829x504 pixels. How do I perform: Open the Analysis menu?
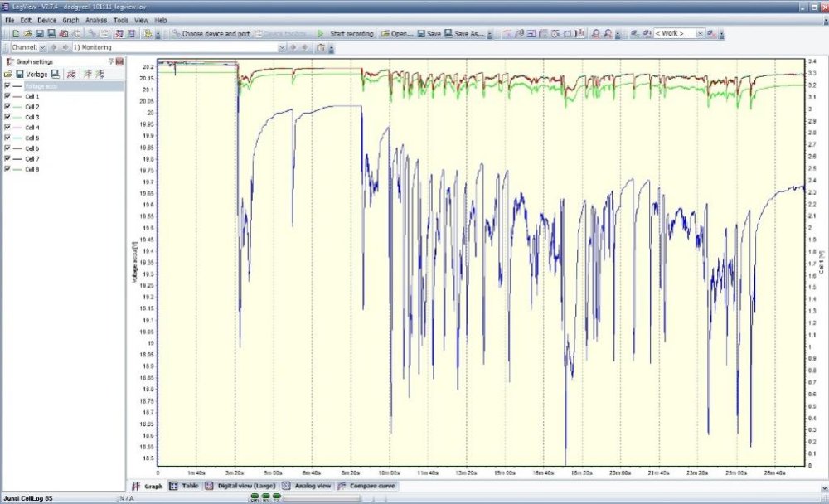point(96,19)
